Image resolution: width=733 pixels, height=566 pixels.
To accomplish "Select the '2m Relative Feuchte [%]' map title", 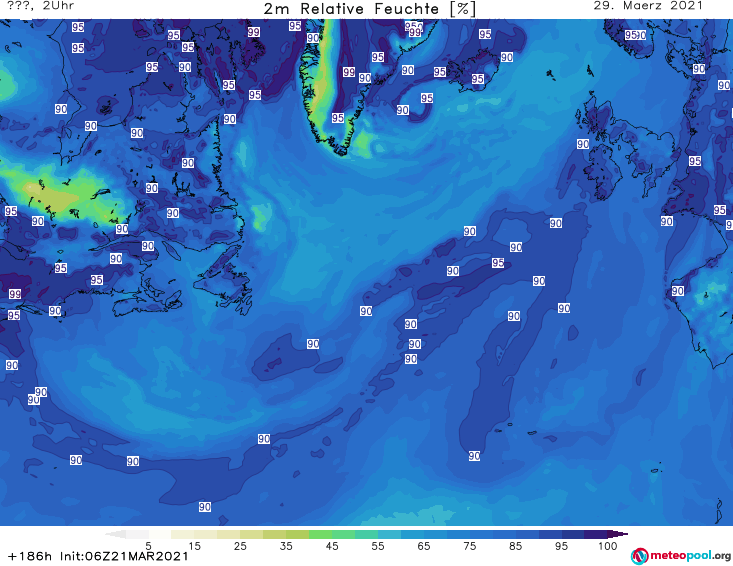I will click(369, 8).
